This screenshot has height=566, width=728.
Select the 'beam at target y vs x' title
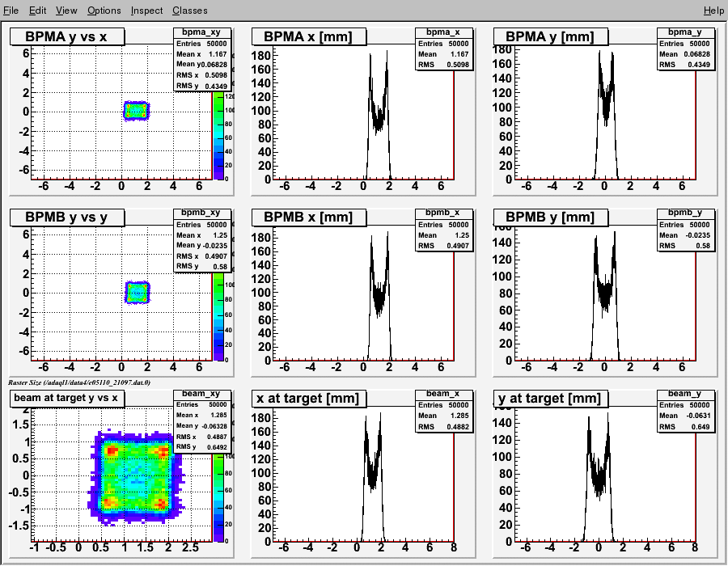[67, 398]
